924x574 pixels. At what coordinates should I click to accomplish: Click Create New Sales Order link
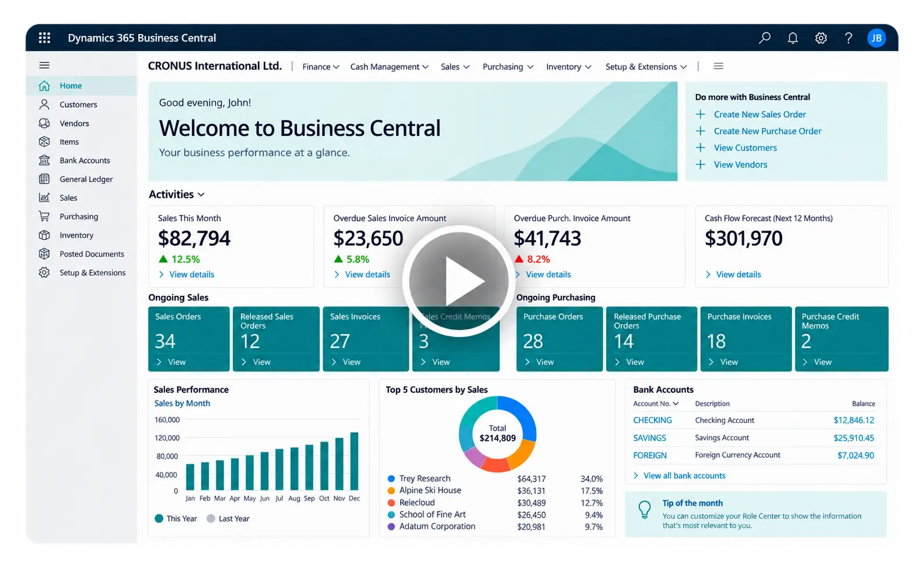[760, 114]
